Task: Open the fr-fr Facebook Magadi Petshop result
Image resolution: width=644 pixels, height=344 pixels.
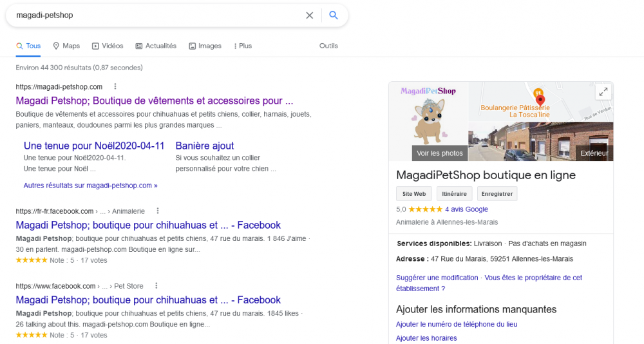Action: pyautogui.click(x=148, y=225)
